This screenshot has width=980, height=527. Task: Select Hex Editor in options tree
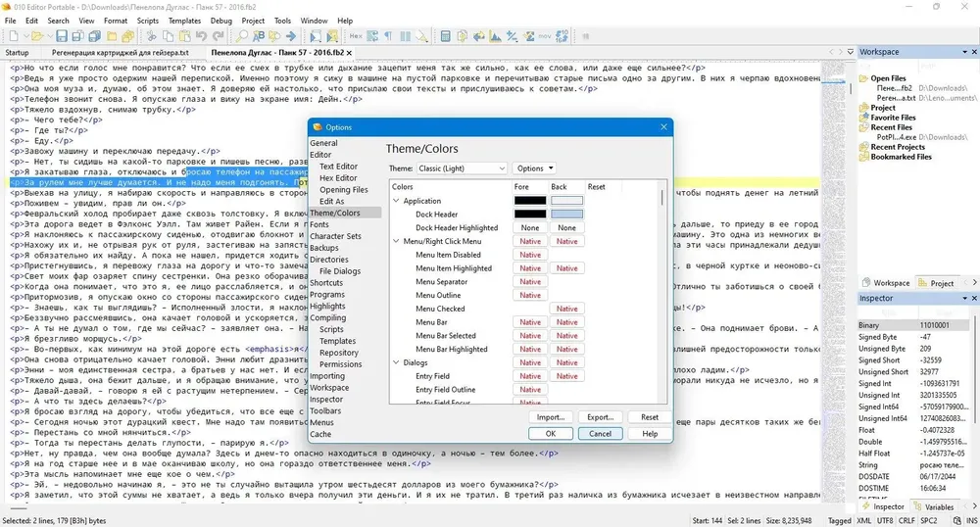(x=338, y=178)
